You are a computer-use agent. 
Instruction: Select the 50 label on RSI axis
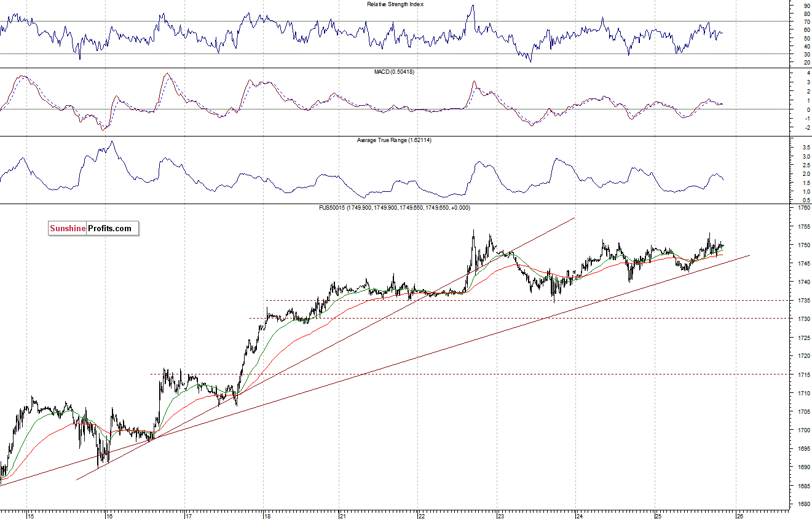pyautogui.click(x=806, y=38)
